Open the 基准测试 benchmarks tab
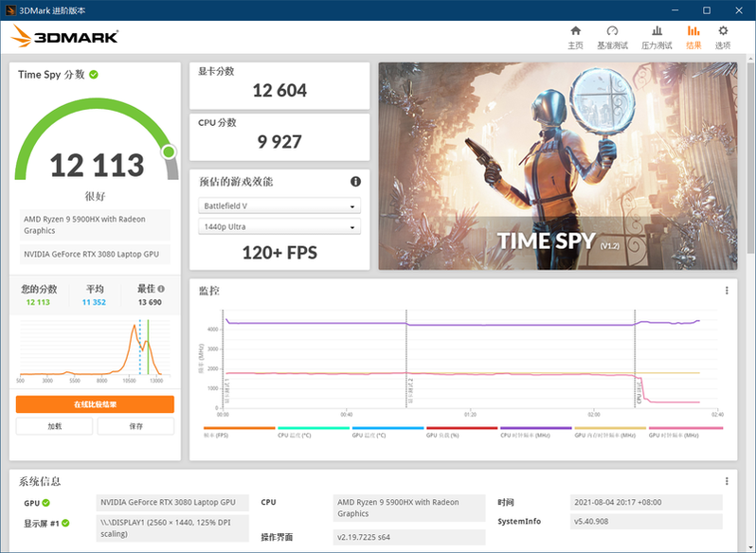The height and width of the screenshot is (553, 756). coord(612,37)
